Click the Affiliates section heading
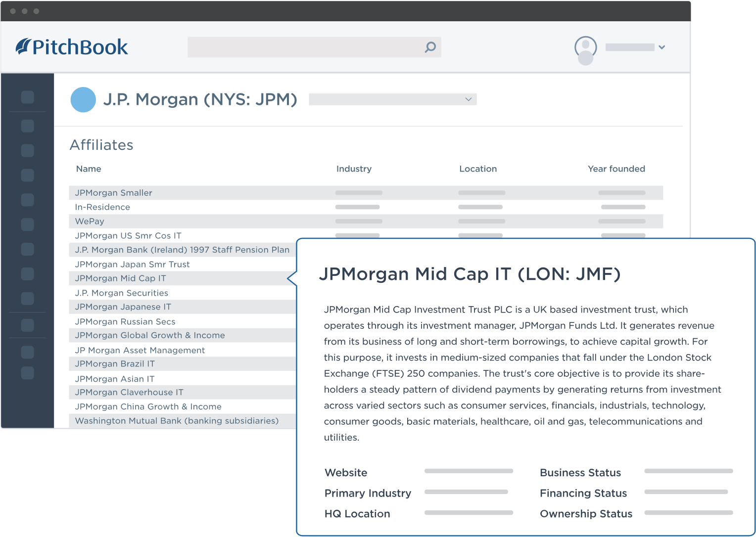The width and height of the screenshot is (756, 537). (x=101, y=145)
